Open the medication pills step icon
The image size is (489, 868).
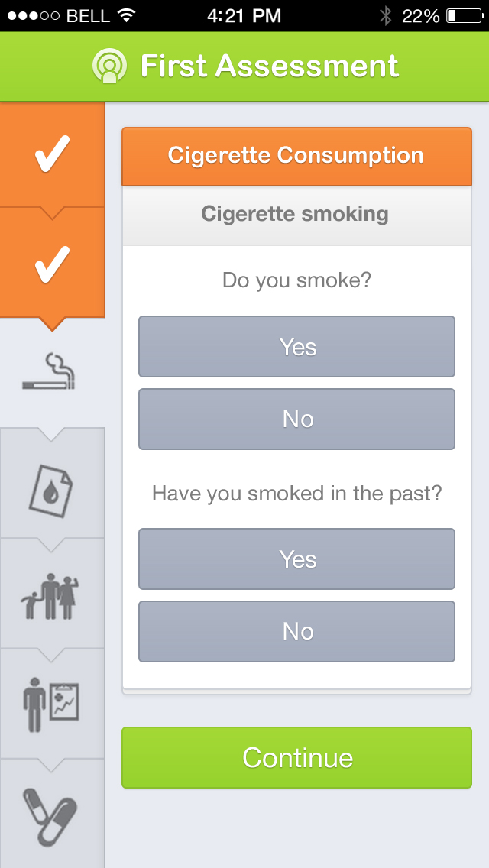(x=52, y=812)
